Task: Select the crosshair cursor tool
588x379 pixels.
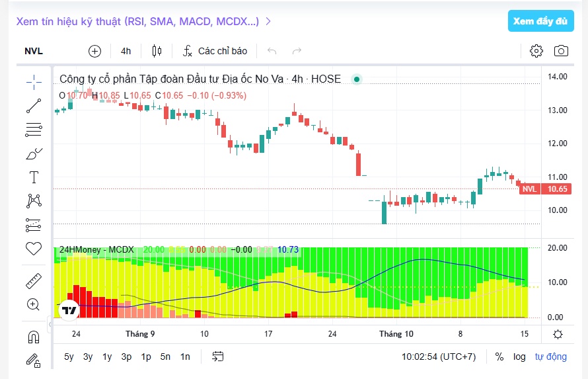Action: click(x=34, y=82)
